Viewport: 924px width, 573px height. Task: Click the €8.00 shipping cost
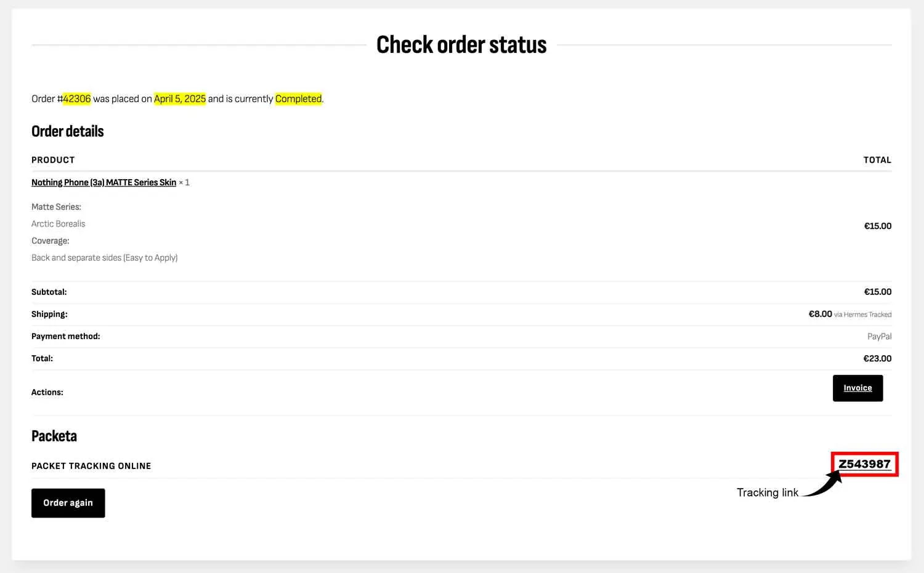[x=820, y=314]
